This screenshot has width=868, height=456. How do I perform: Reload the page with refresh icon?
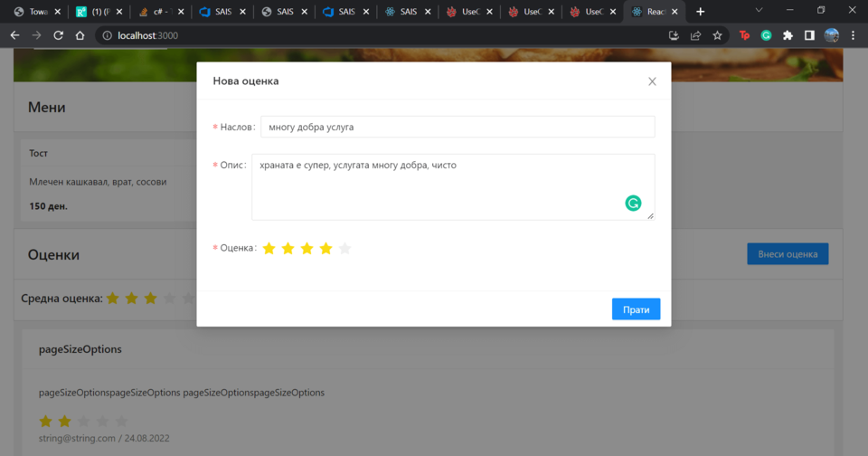coord(58,35)
